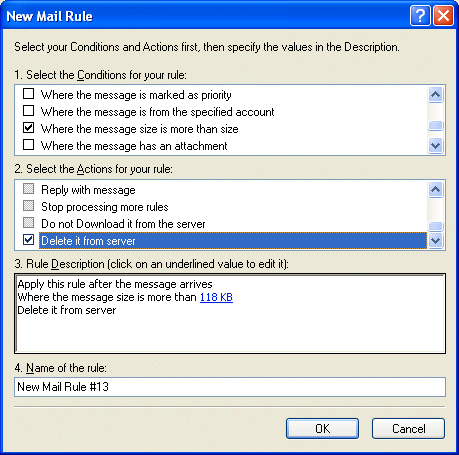Uncheck 'message size is more than size'

click(28, 128)
